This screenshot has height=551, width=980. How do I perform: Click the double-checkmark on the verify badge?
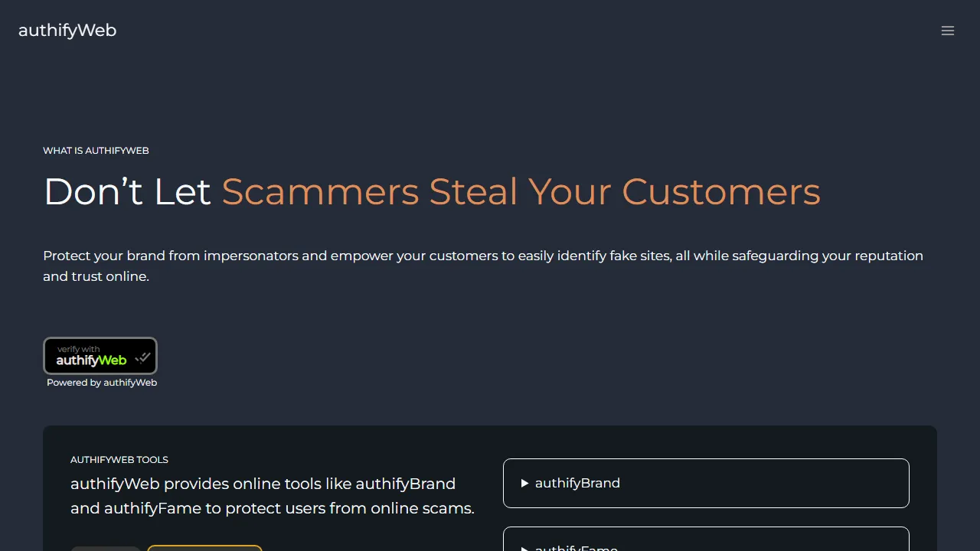tap(143, 357)
